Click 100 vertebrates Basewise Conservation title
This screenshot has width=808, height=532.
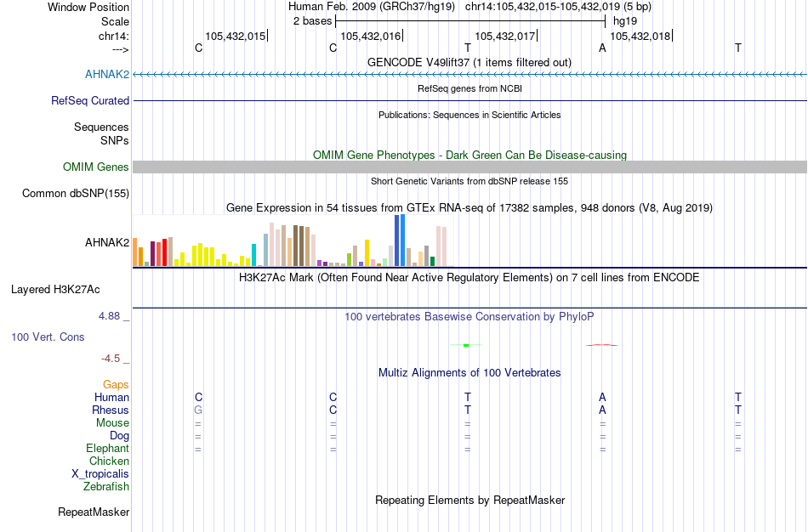469,317
